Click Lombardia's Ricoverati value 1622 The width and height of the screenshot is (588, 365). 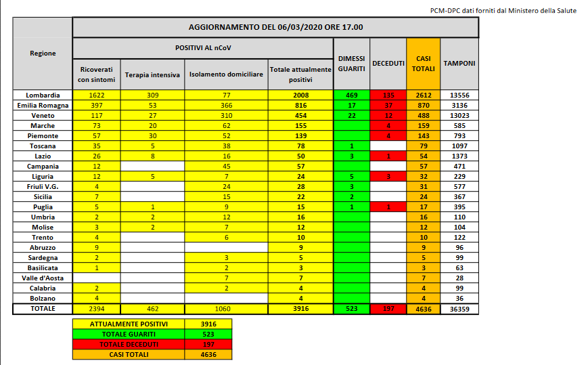pos(96,95)
